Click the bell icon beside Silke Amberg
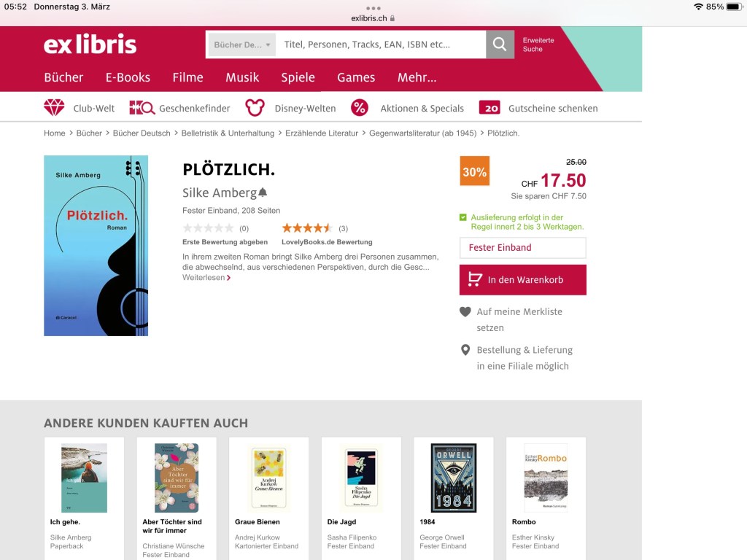This screenshot has height=560, width=747. point(263,192)
